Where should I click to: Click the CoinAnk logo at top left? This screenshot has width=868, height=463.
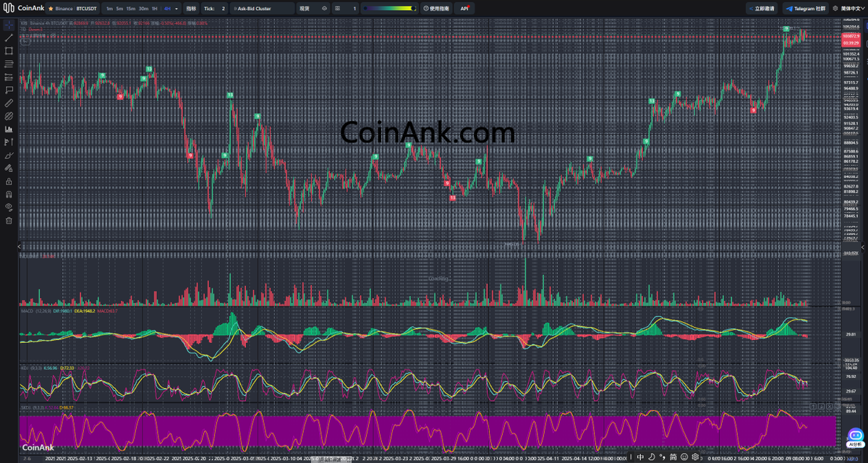coord(24,8)
